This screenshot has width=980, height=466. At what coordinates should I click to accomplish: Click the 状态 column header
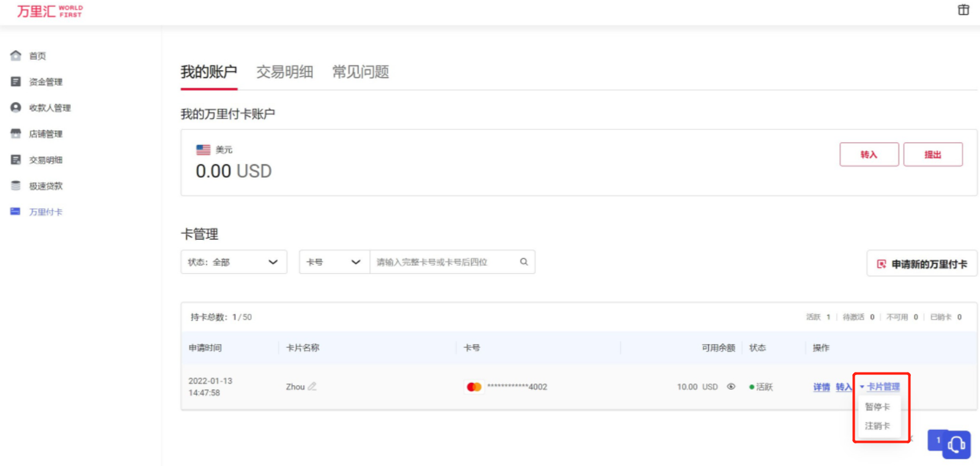click(757, 348)
